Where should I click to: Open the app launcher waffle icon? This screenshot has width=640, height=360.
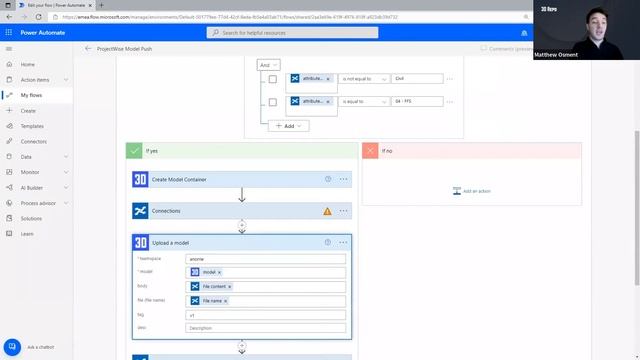(x=9, y=32)
